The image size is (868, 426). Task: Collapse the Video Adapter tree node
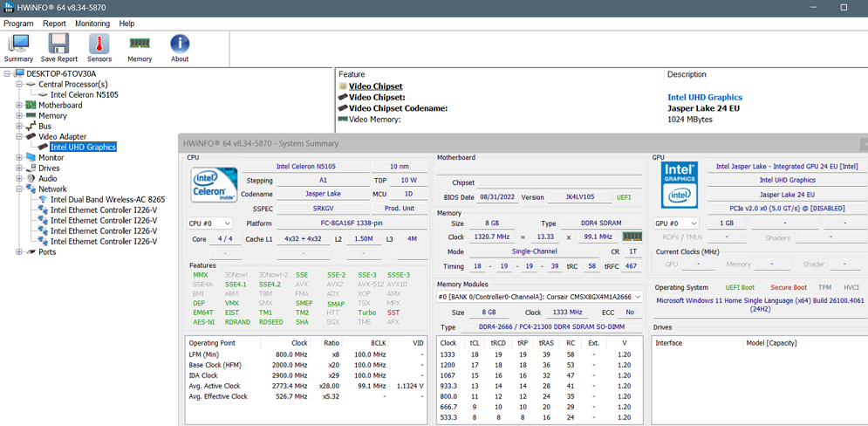(18, 137)
